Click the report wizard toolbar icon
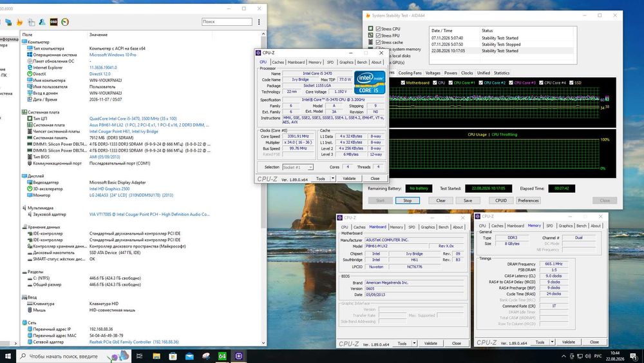 pyautogui.click(x=31, y=22)
